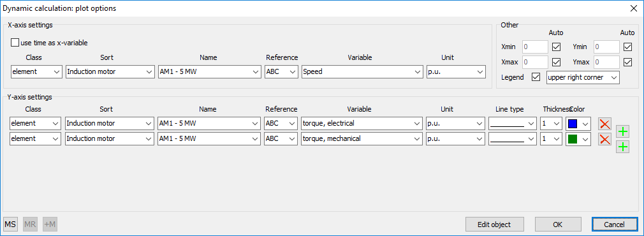Close the plot options dialog

click(633, 8)
